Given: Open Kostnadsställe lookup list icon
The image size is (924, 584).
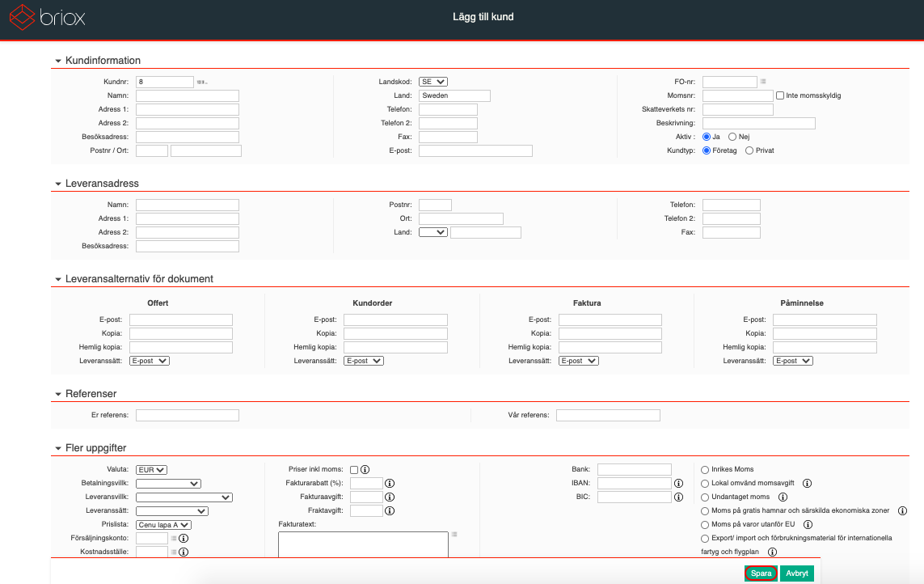Looking at the screenshot, I should [x=174, y=552].
